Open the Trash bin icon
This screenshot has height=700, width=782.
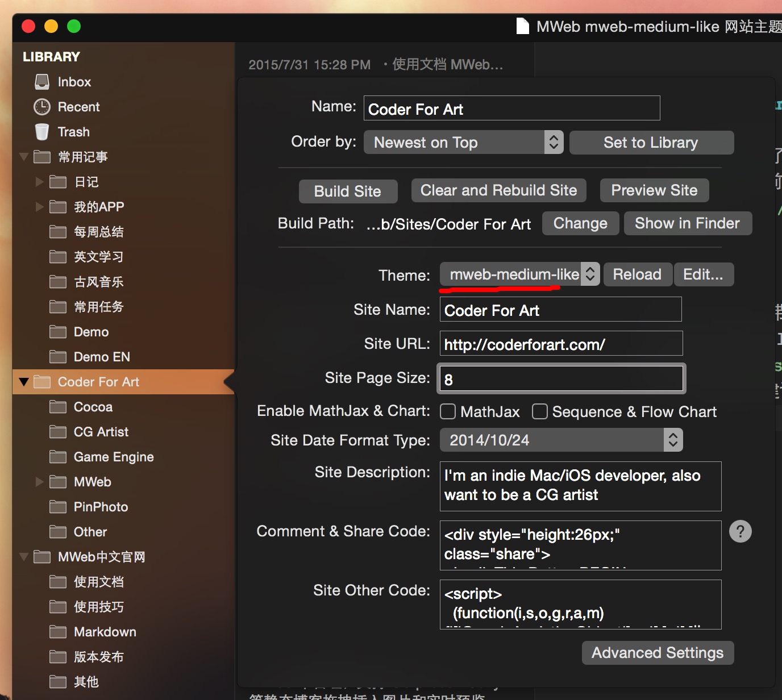(x=42, y=132)
